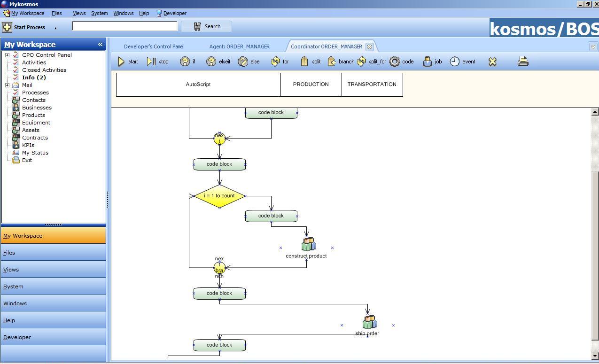Image resolution: width=599 pixels, height=364 pixels.
Task: Switch to Agent: ORDER_MANAGER tab
Action: click(240, 46)
